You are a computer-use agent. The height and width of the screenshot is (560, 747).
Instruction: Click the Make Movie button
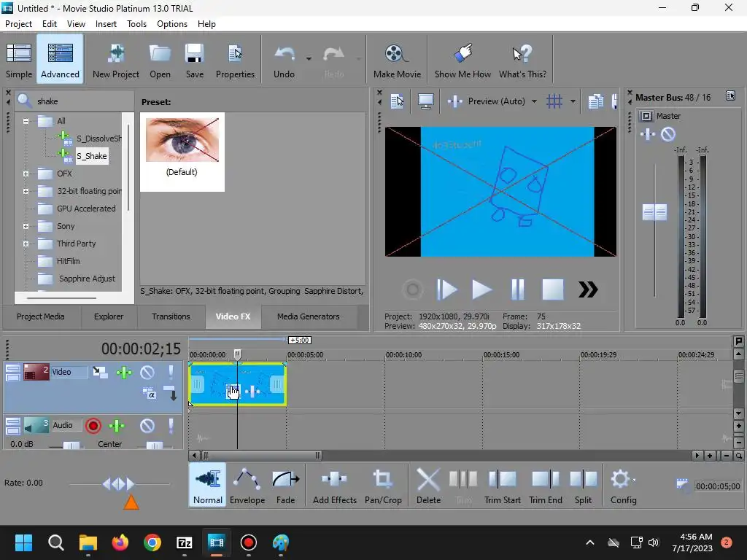[x=397, y=60]
